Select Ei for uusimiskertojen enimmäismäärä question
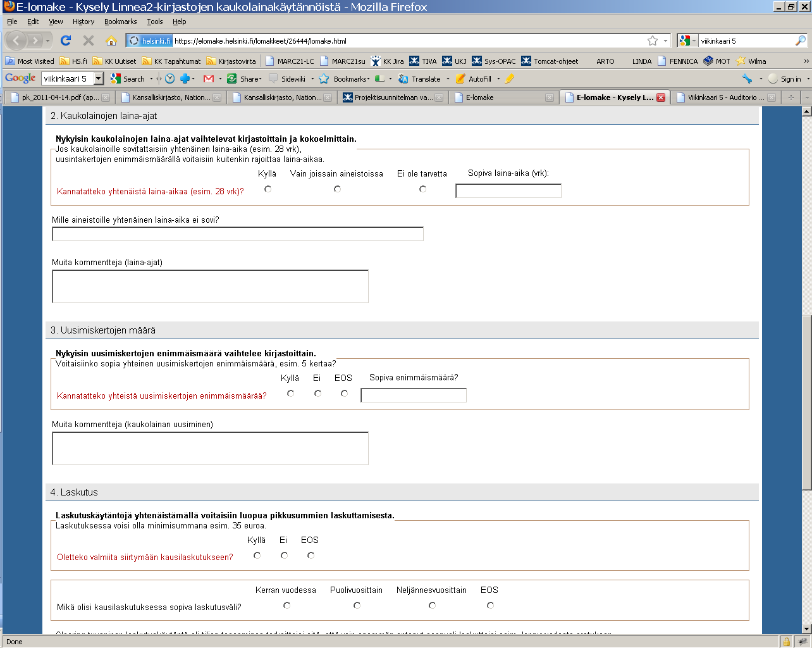812x648 pixels. click(x=317, y=393)
